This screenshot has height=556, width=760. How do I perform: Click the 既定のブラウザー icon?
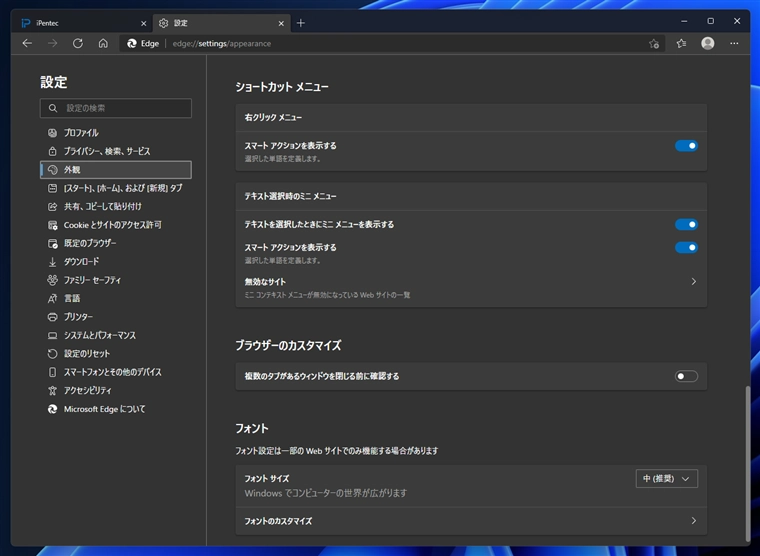52,243
